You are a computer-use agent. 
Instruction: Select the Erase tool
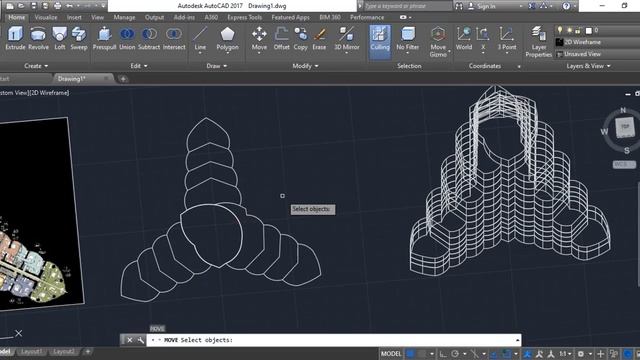tap(319, 38)
